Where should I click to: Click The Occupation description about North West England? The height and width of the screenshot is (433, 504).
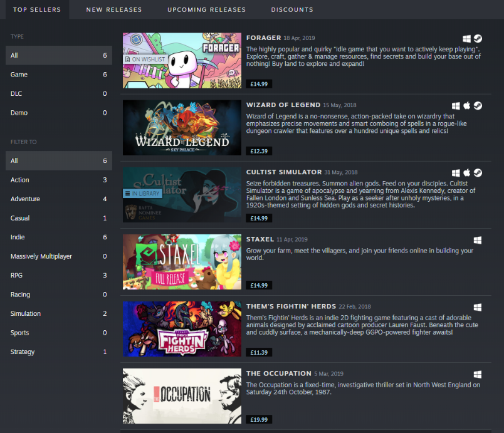[363, 389]
